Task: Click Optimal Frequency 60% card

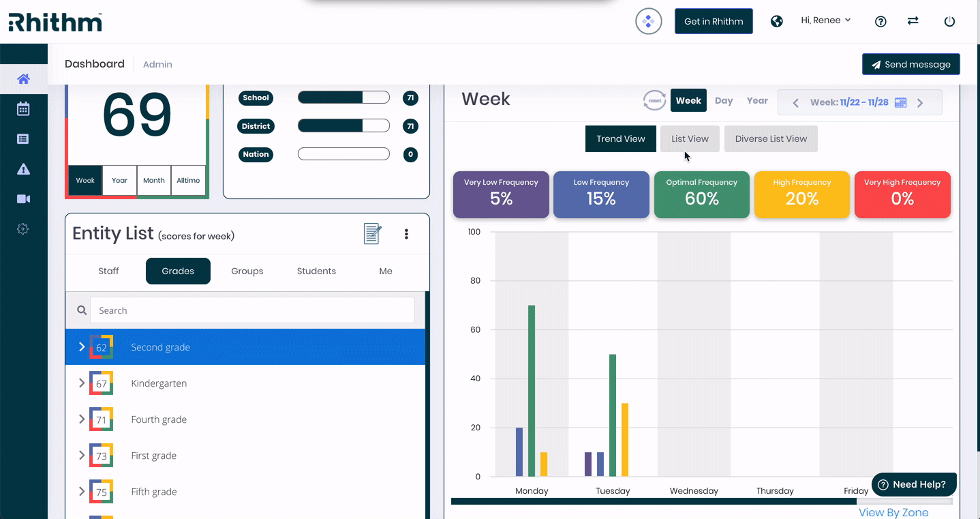Action: pyautogui.click(x=702, y=194)
